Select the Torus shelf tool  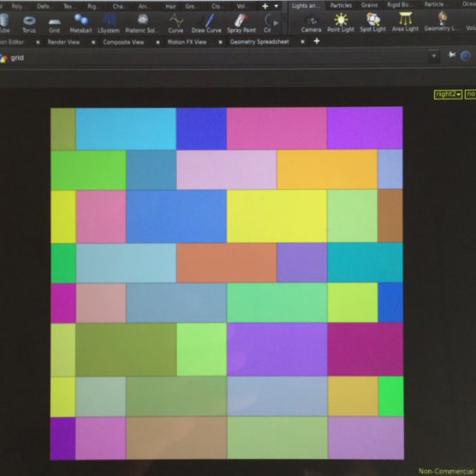[x=29, y=22]
